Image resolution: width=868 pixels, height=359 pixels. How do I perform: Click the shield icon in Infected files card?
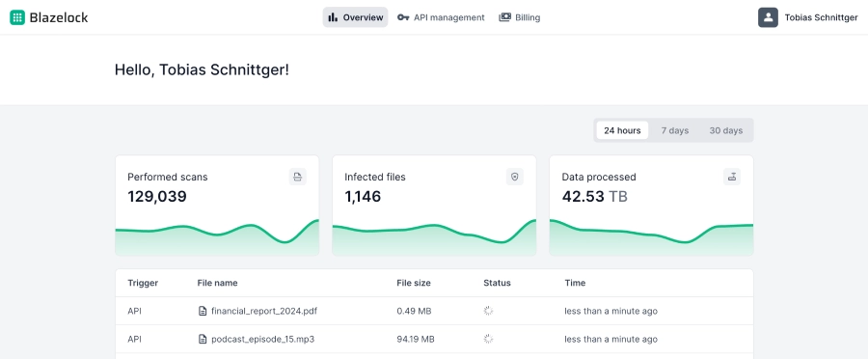point(515,177)
